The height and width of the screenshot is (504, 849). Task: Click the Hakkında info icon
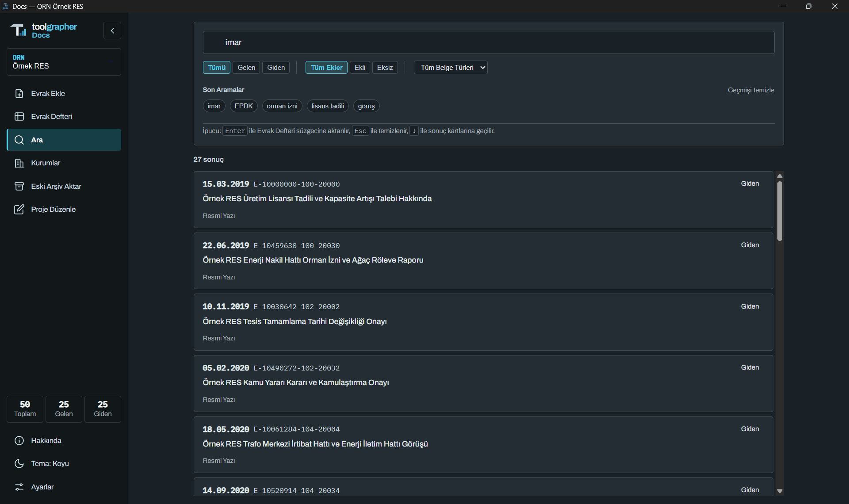tap(19, 440)
